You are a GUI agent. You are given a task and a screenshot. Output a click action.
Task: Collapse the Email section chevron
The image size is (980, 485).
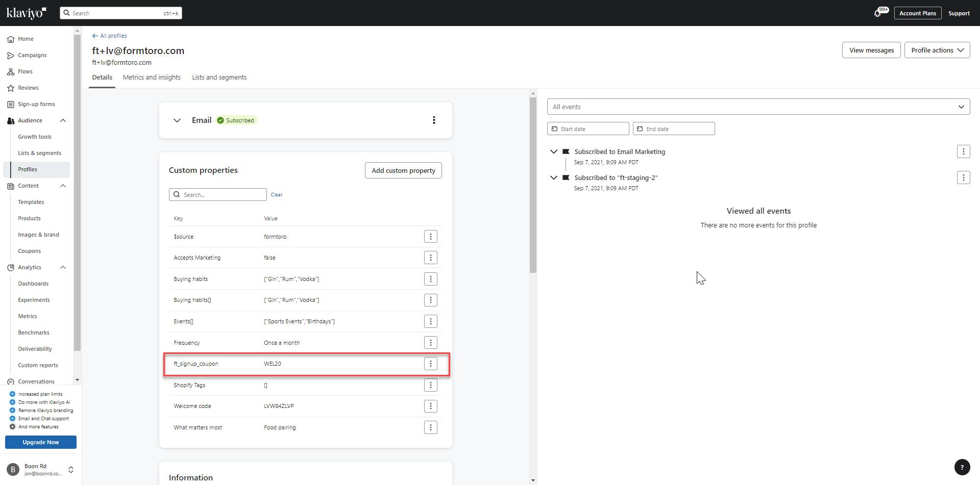coord(177,120)
